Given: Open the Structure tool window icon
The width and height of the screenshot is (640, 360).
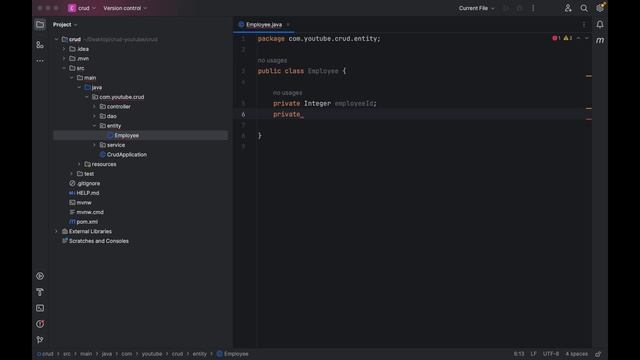Looking at the screenshot, I should click(x=40, y=44).
